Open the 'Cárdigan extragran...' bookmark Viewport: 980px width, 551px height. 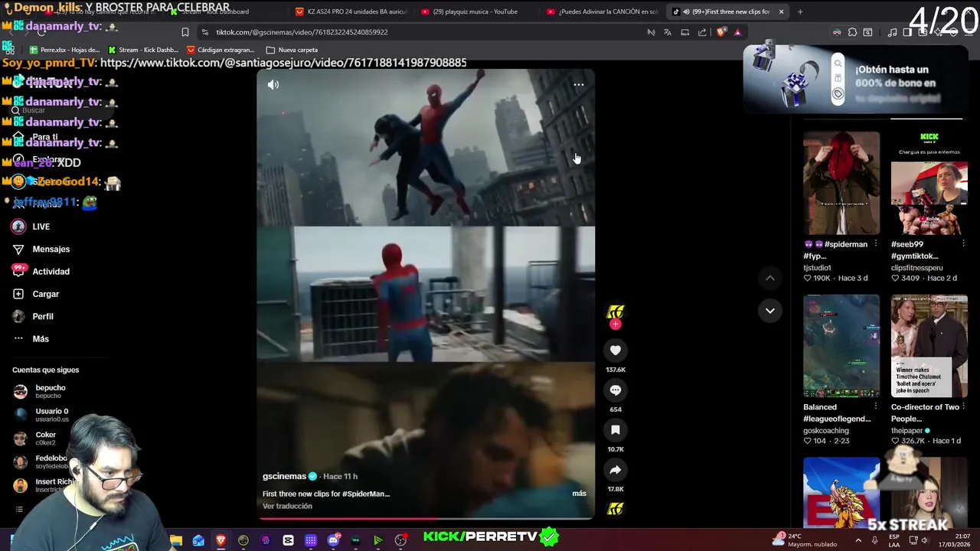point(220,50)
